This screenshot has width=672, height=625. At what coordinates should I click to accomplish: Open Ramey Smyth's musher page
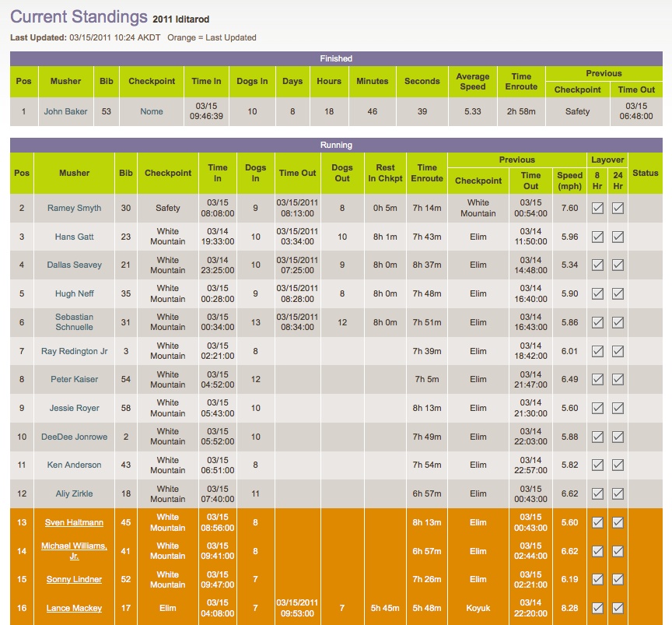tap(74, 208)
